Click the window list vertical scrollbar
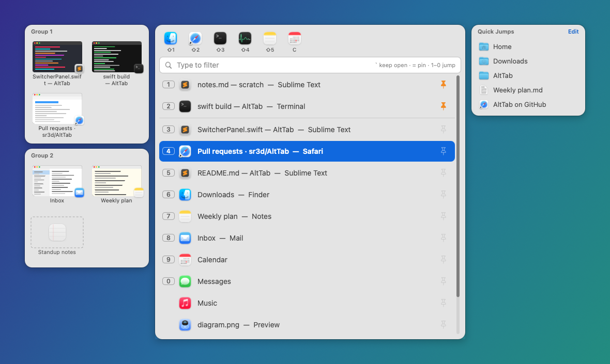Viewport: 610px width, 364px height. click(x=458, y=186)
